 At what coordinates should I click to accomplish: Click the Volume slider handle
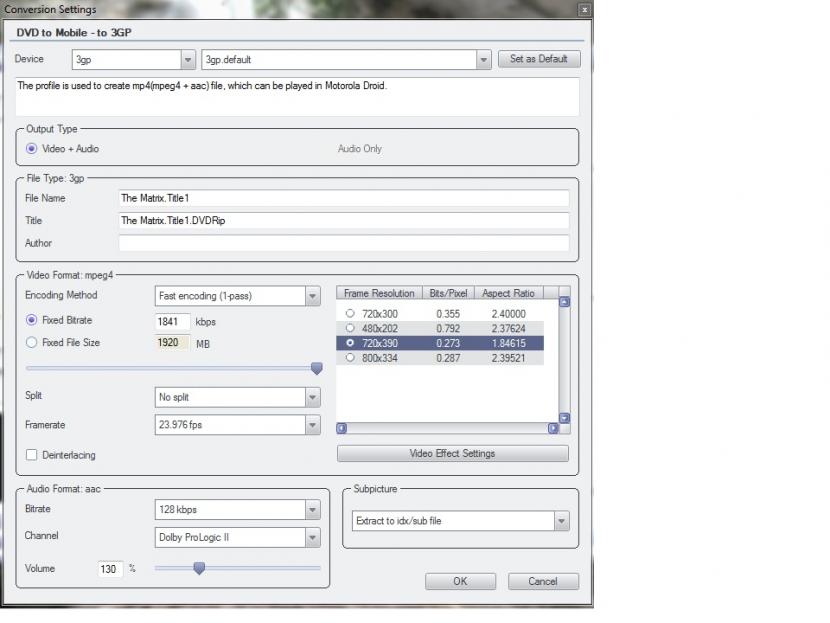click(x=199, y=568)
